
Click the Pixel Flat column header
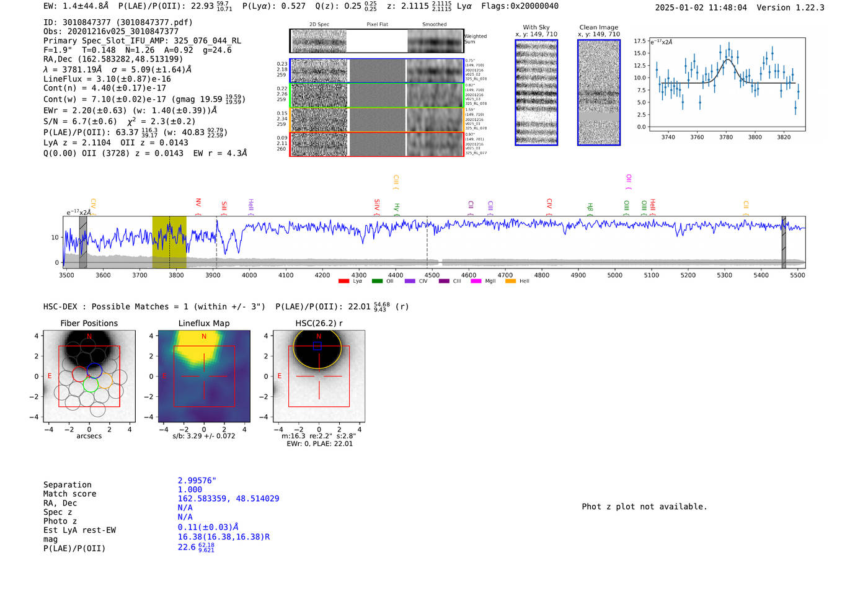(377, 24)
